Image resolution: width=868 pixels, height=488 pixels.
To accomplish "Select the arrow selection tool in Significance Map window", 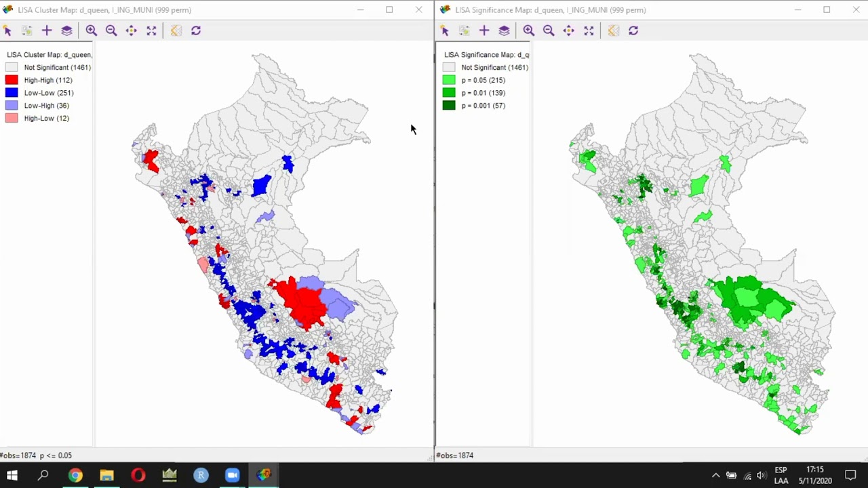I will 445,30.
